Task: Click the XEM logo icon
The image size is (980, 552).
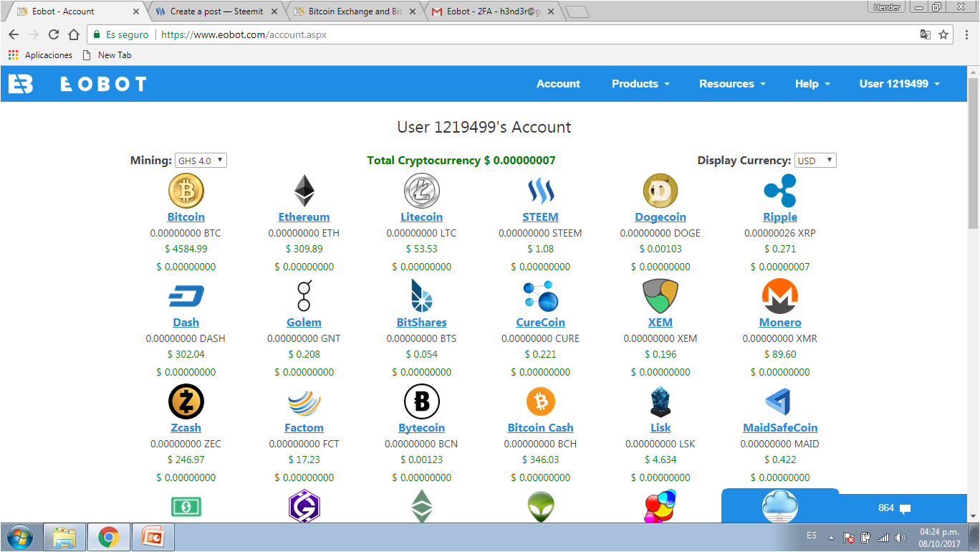Action: 660,296
